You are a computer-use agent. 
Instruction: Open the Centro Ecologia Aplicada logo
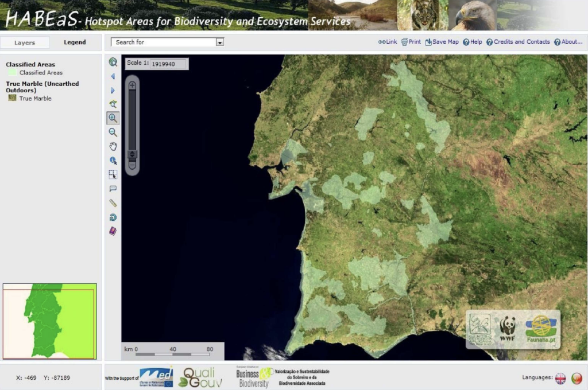click(481, 329)
